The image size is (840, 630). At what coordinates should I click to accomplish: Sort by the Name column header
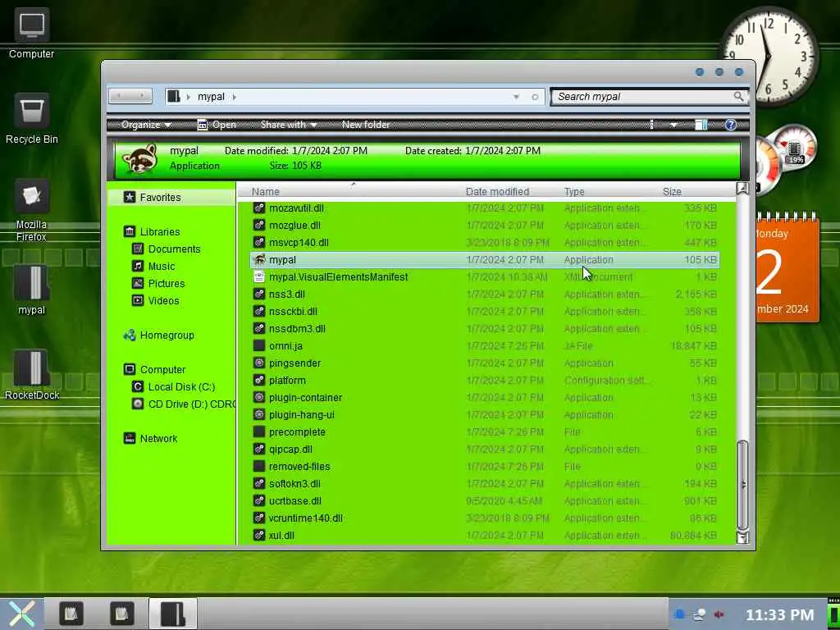(351, 191)
